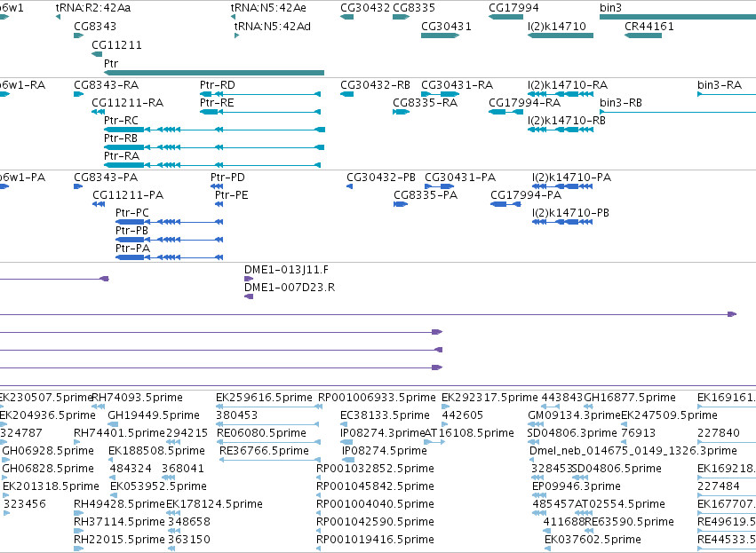Click protein label Ptr-PA

[x=132, y=249]
